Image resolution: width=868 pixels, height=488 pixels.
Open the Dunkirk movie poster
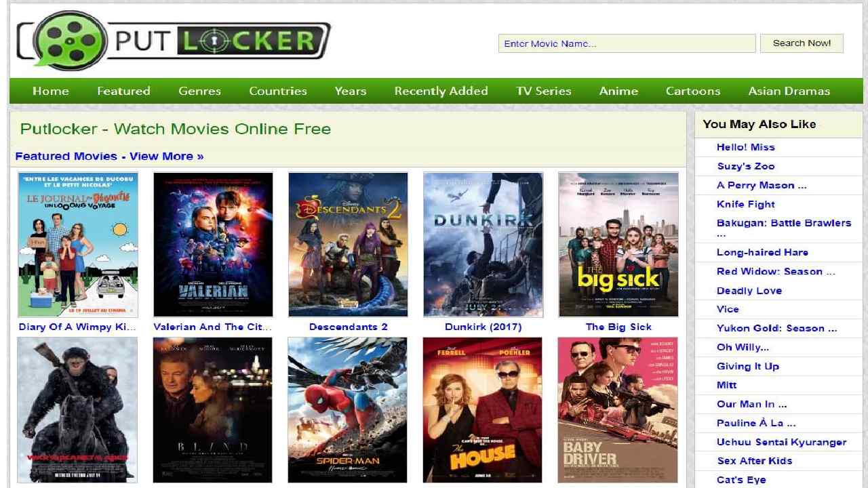[x=483, y=245]
